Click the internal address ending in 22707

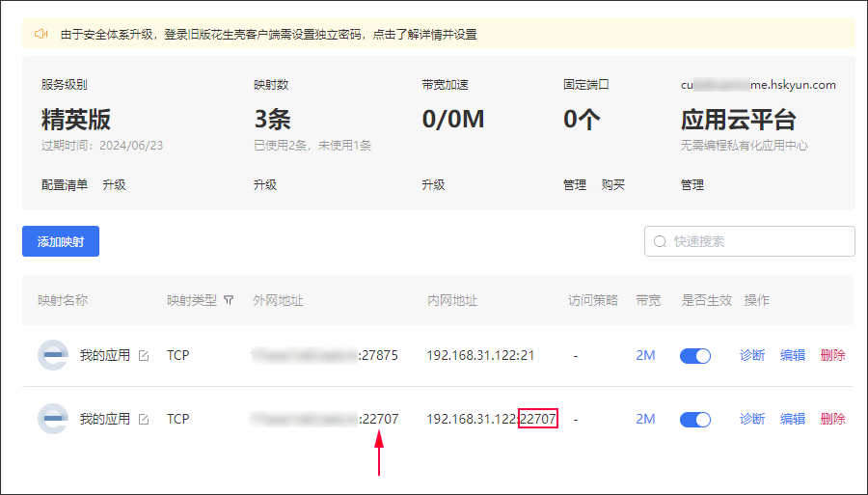[x=492, y=419]
